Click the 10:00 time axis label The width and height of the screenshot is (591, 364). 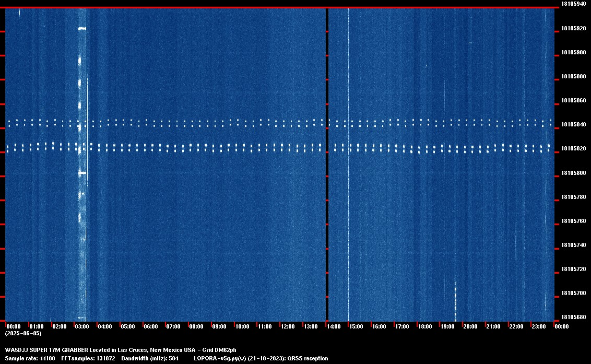(242, 326)
